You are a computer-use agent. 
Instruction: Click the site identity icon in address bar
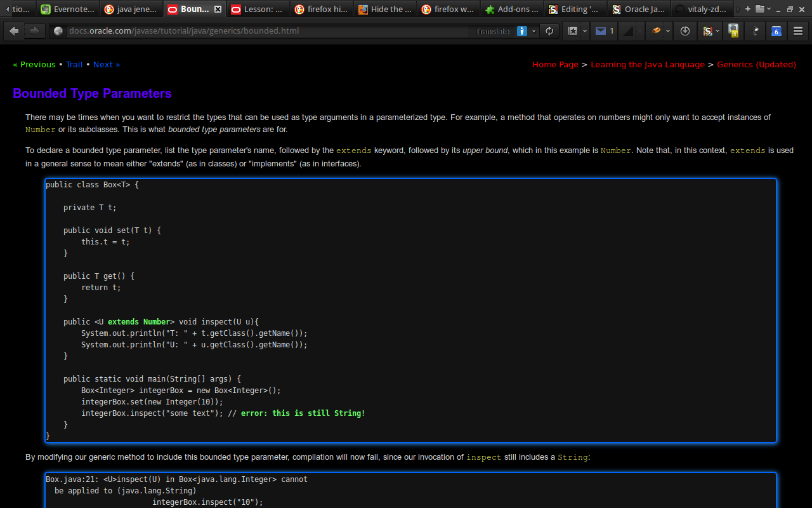pyautogui.click(x=58, y=30)
